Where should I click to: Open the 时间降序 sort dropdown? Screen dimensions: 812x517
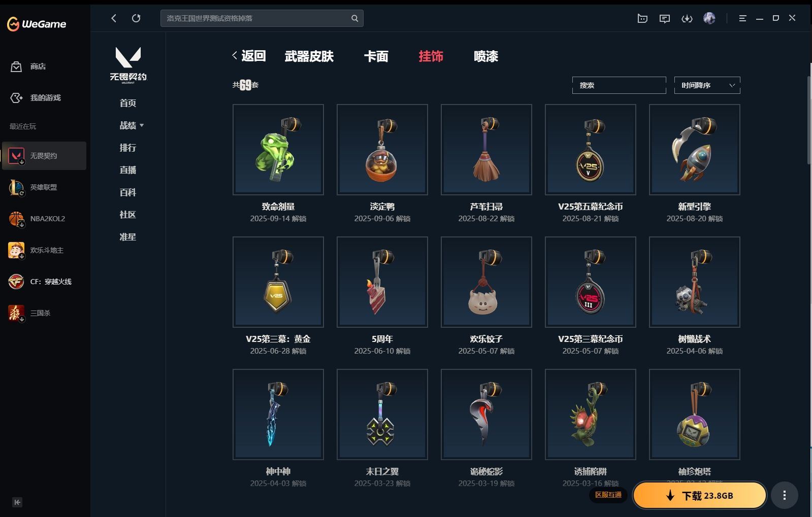[x=707, y=85]
